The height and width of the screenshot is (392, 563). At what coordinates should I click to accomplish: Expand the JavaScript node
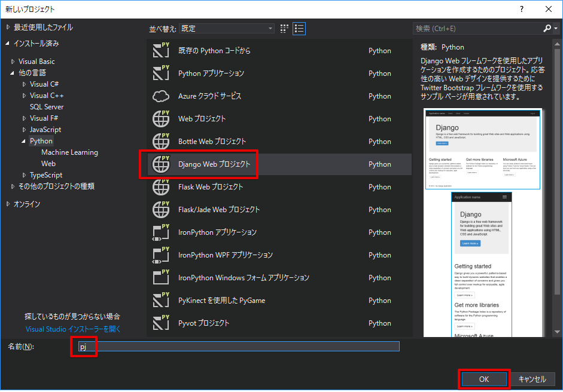point(24,130)
